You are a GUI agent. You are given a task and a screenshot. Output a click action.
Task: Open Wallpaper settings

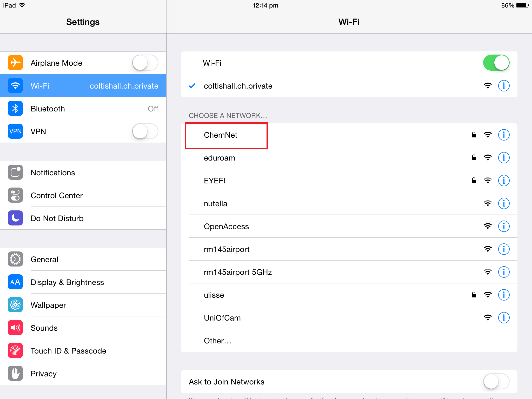pyautogui.click(x=83, y=305)
